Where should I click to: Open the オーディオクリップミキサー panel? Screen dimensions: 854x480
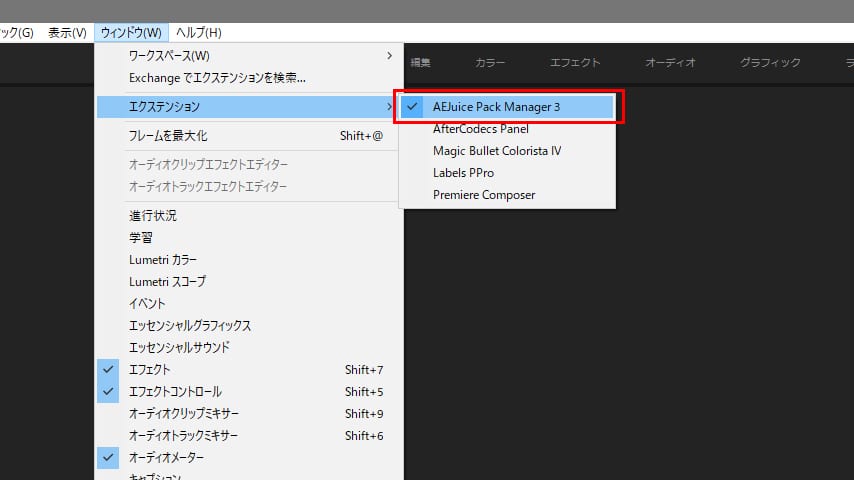click(x=248, y=414)
